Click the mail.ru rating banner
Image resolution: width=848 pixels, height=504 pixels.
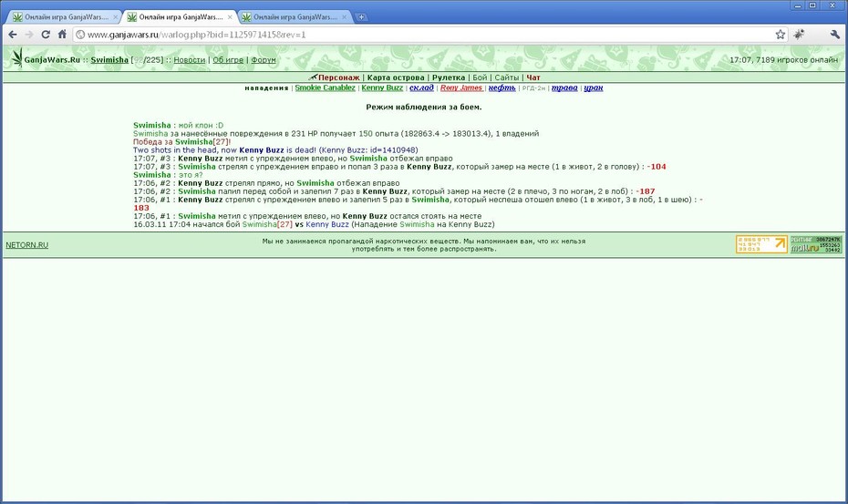[x=815, y=244]
